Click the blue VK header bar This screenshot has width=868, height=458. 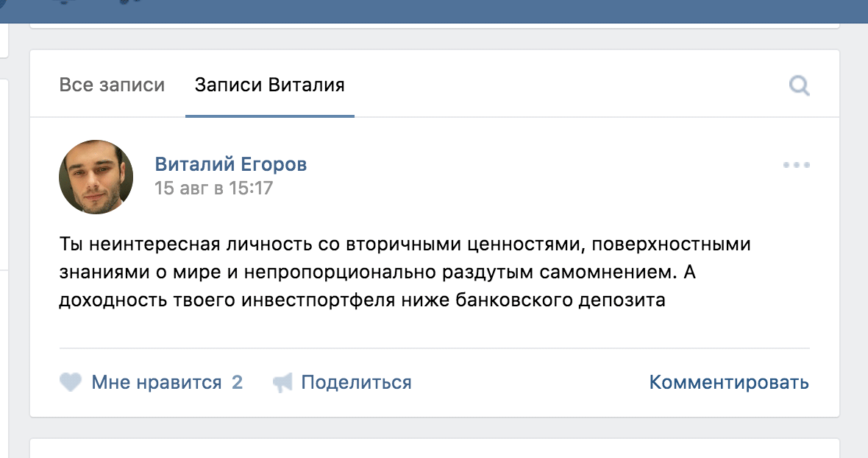pyautogui.click(x=434, y=9)
